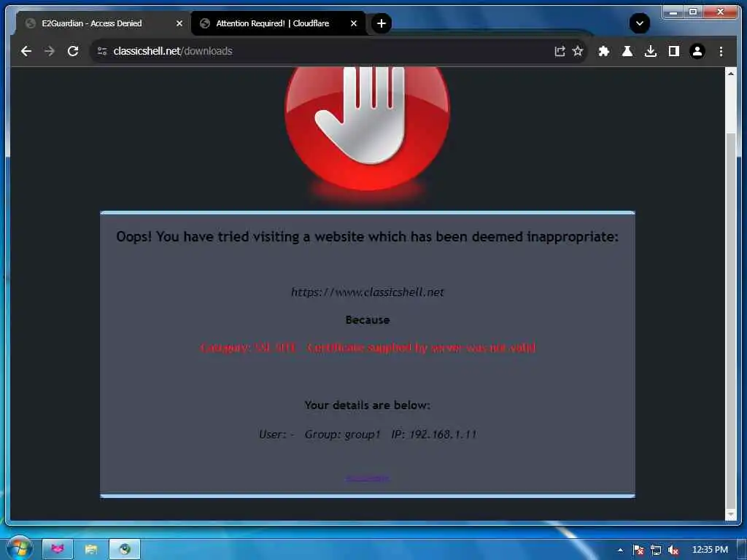The width and height of the screenshot is (747, 560).
Task: Open the Downloads tray icon
Action: [x=650, y=51]
